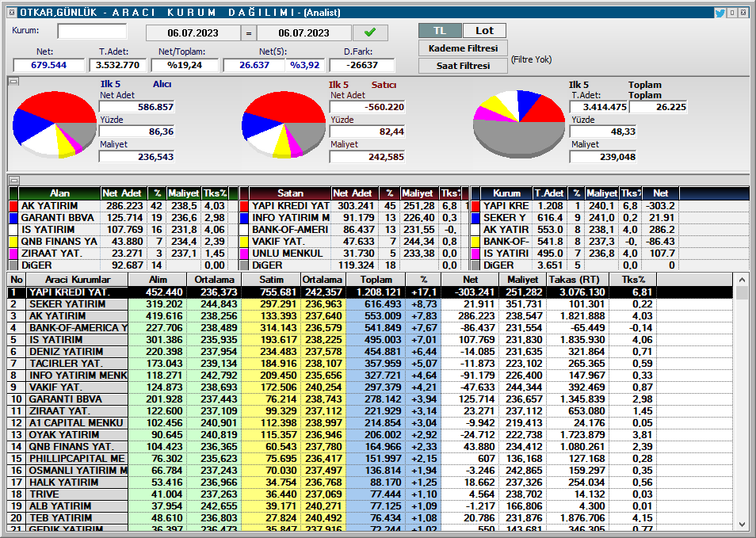Click the blue swatch beside GARANTI BBVA buyer
Screen dimensions: 756x538
13,218
